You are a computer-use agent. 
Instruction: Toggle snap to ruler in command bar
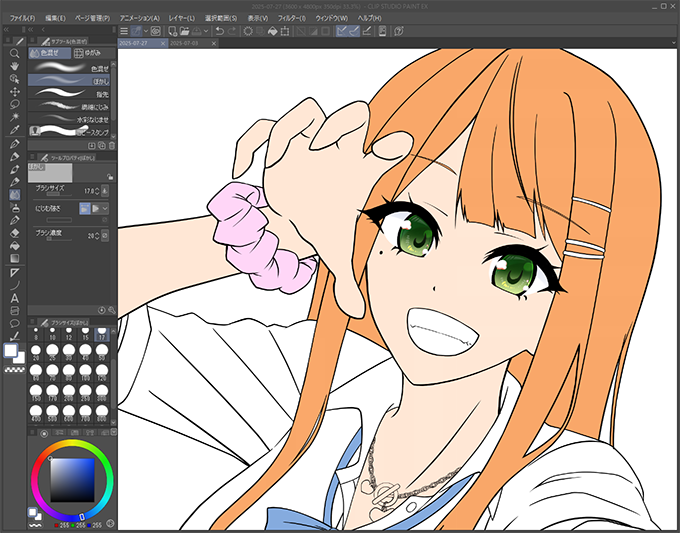342,31
